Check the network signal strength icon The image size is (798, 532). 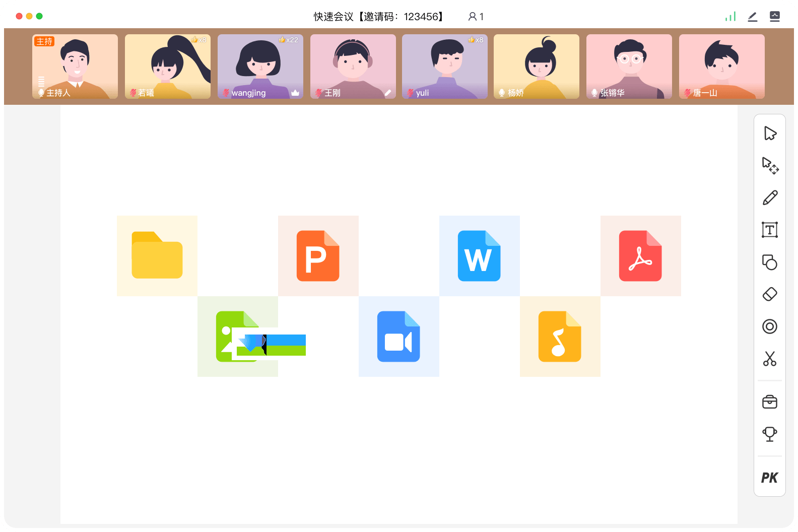point(730,17)
